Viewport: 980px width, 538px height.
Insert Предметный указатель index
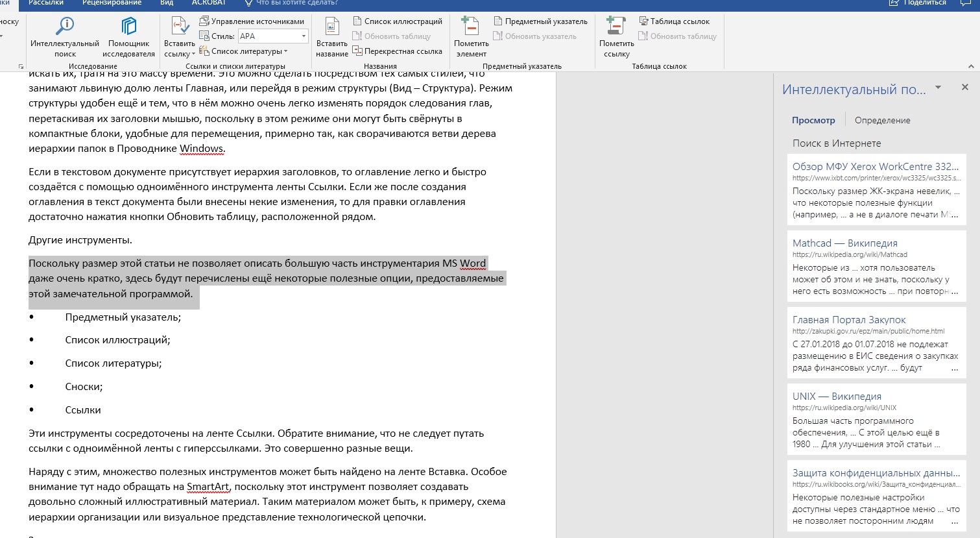click(x=540, y=21)
